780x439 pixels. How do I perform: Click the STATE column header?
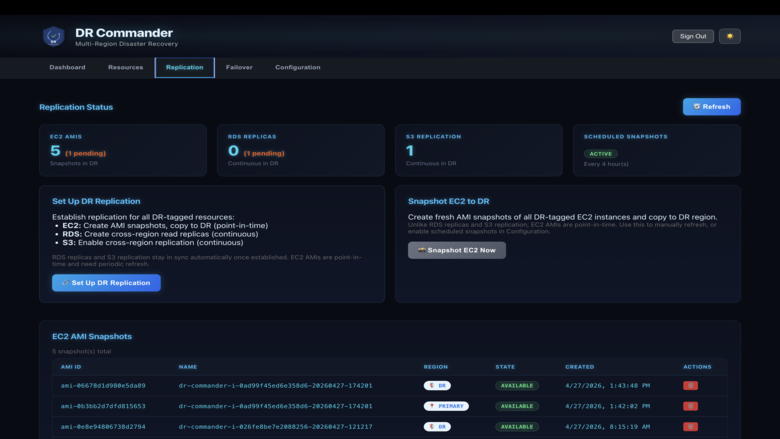pos(505,367)
